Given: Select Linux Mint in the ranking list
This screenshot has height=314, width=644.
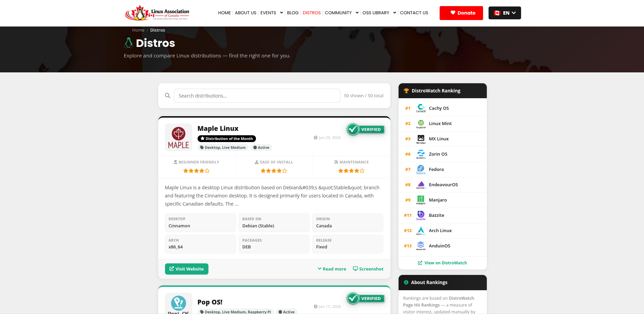Looking at the screenshot, I should 443,123.
